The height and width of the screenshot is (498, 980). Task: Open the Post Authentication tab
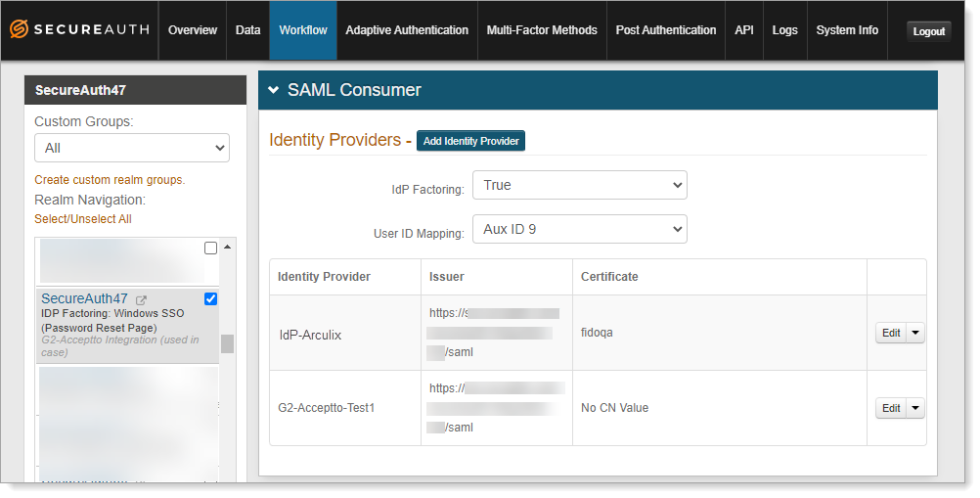pos(666,30)
